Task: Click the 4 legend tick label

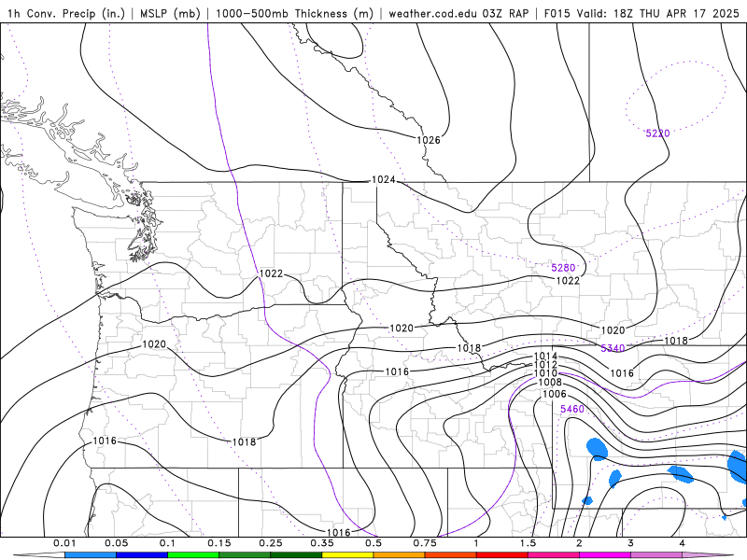Action: tap(683, 543)
